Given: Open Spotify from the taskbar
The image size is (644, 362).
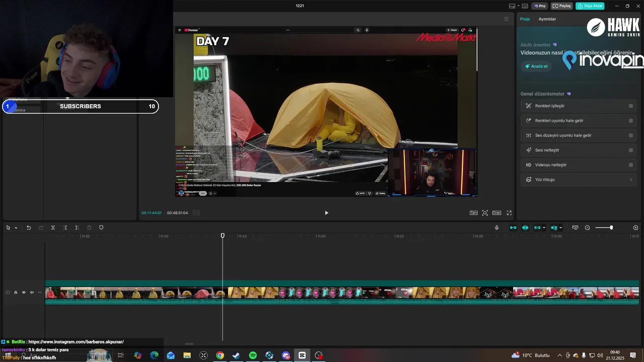Looking at the screenshot, I should coord(253,355).
